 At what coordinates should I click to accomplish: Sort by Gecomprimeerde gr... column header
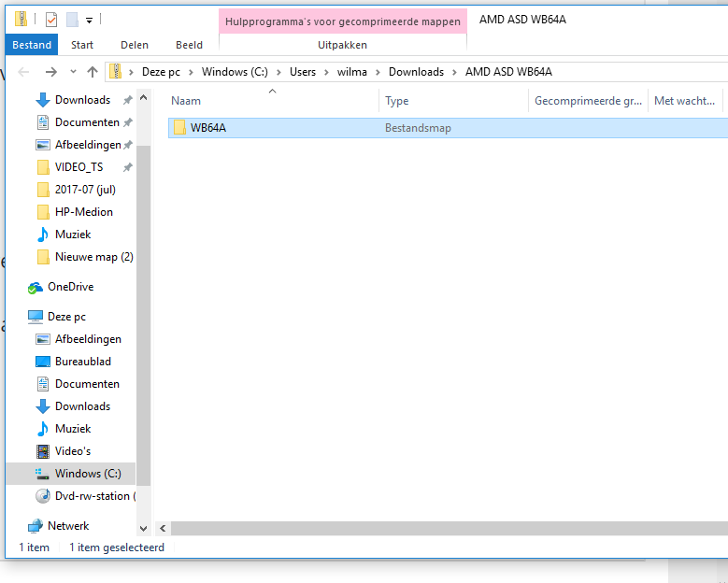coord(588,101)
